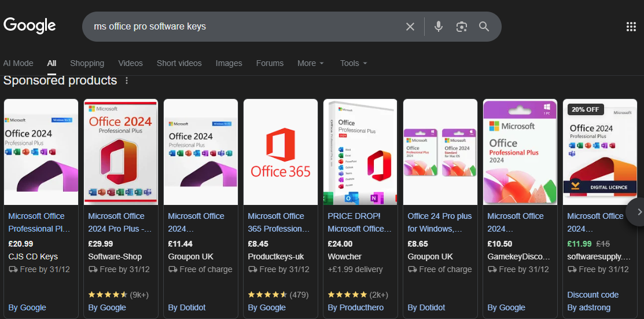The height and width of the screenshot is (319, 644).
Task: Open the Google apps grid
Action: 631,27
